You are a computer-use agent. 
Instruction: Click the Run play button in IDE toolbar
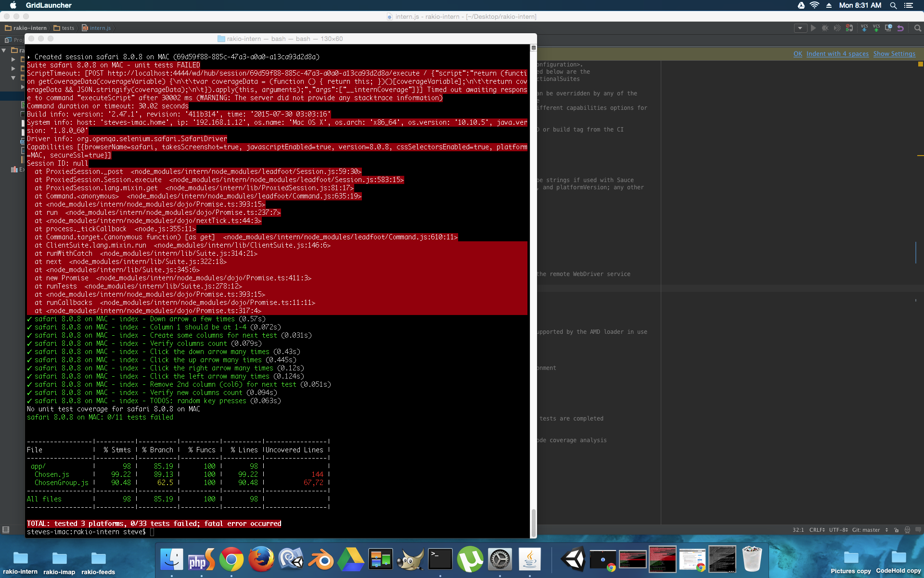813,28
